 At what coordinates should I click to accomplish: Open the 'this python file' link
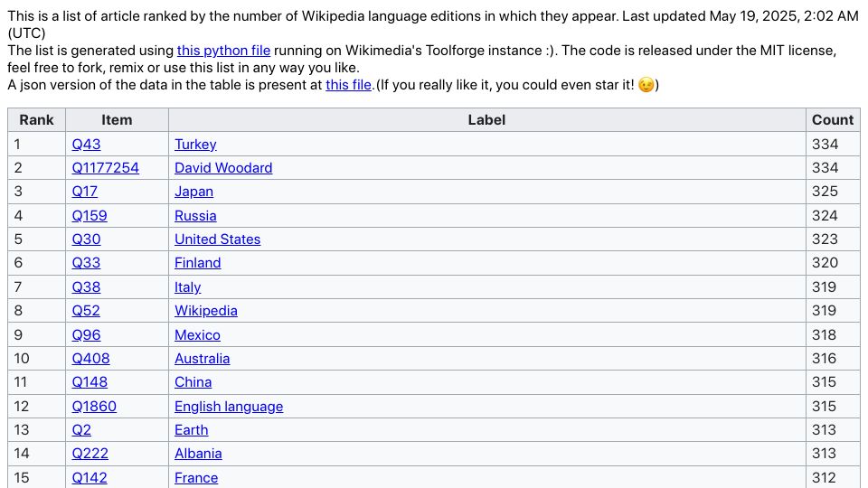coord(223,51)
